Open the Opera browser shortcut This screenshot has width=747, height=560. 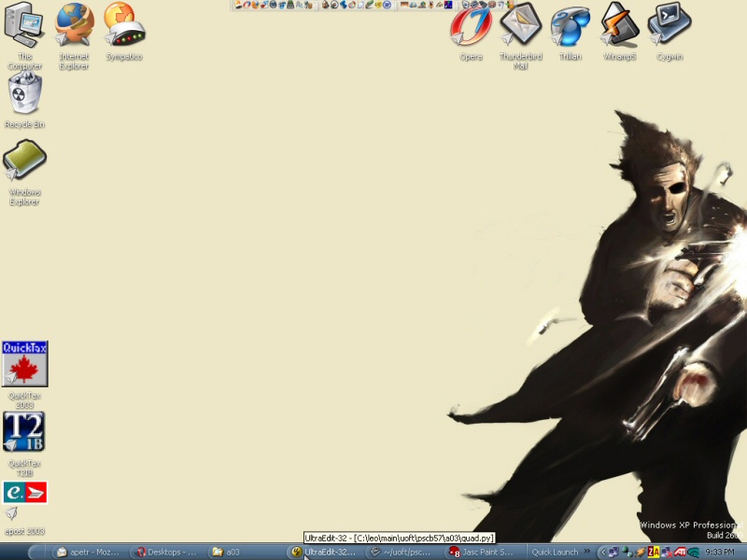[x=472, y=26]
